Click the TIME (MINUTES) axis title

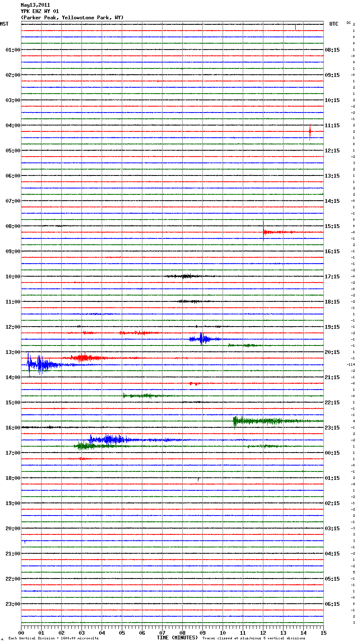click(177, 638)
